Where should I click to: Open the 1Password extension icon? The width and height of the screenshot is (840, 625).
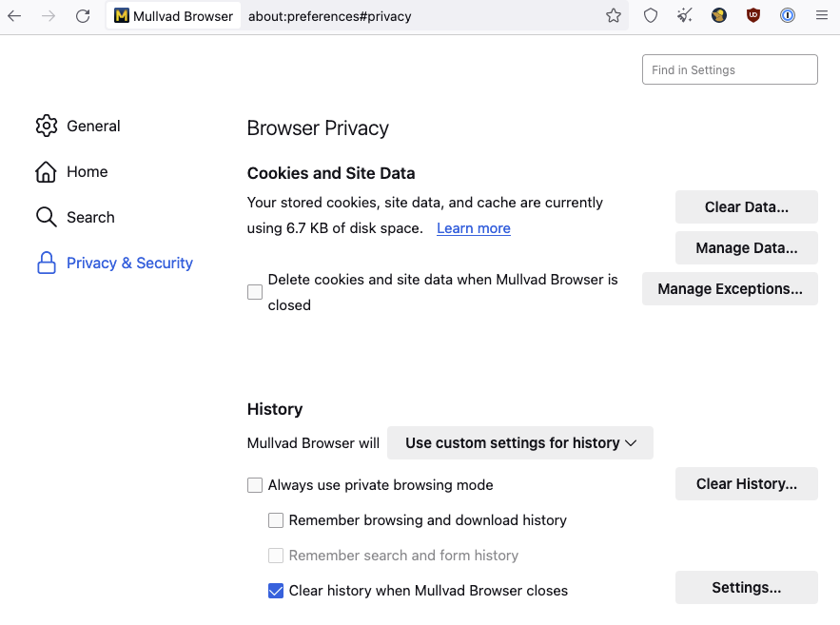click(788, 15)
